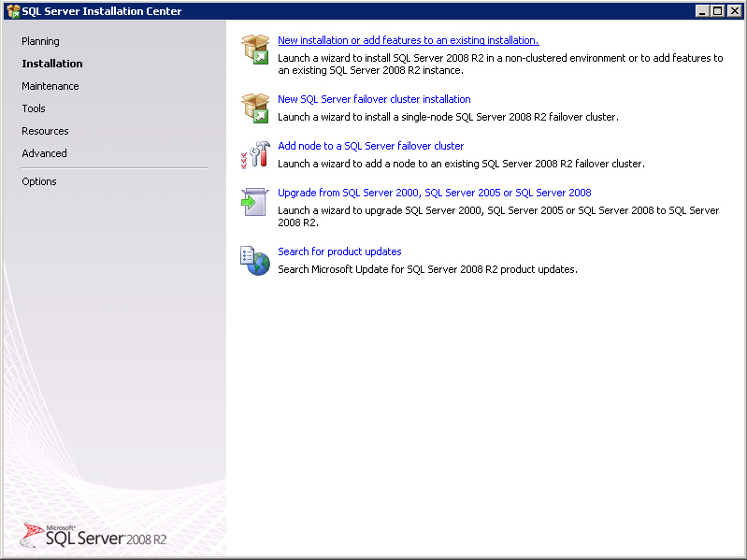747x560 pixels.
Task: Minimize the Installation Center window
Action: tap(702, 11)
